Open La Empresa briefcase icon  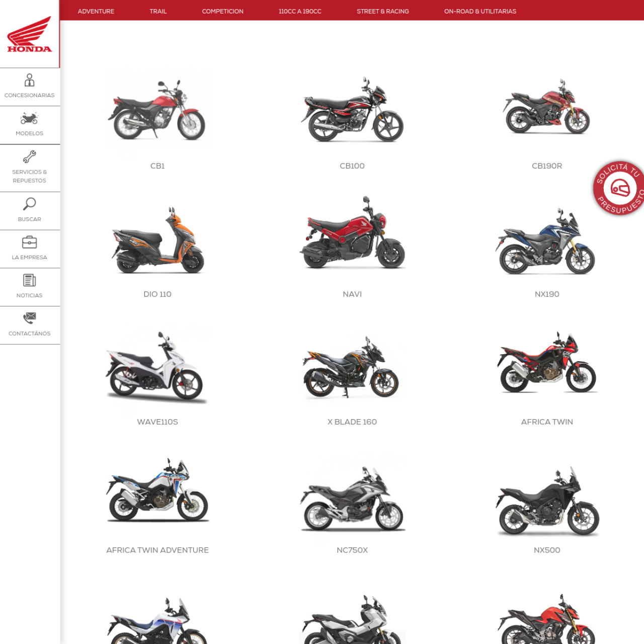(x=29, y=243)
